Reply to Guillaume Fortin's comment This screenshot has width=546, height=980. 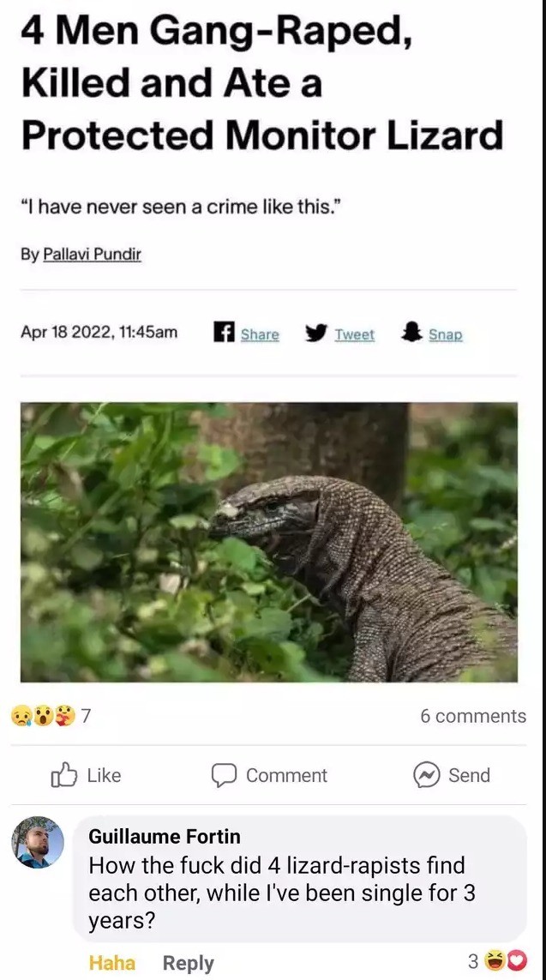click(x=188, y=963)
